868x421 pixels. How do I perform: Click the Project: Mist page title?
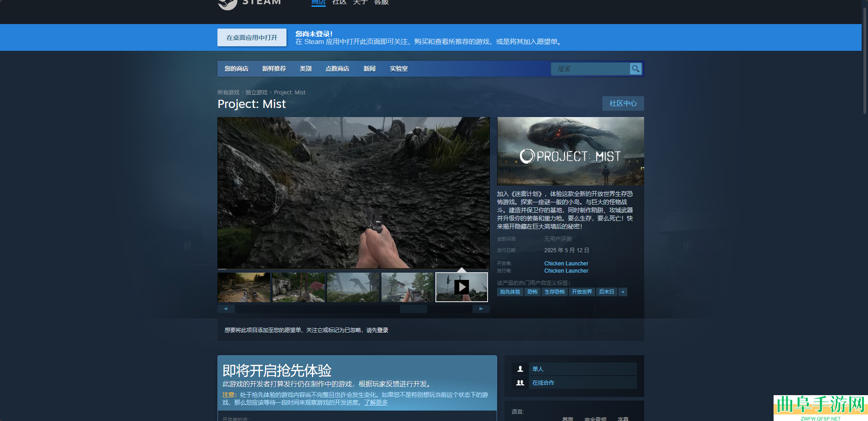point(252,104)
